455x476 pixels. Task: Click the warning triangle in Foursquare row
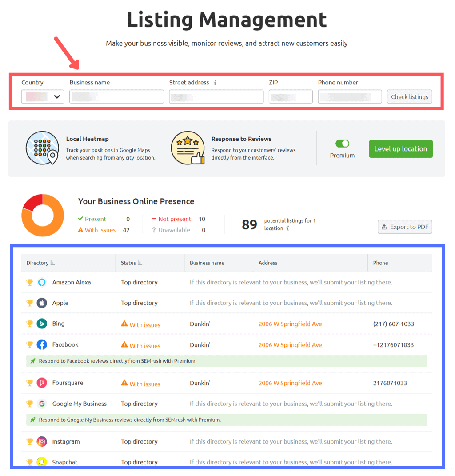124,383
